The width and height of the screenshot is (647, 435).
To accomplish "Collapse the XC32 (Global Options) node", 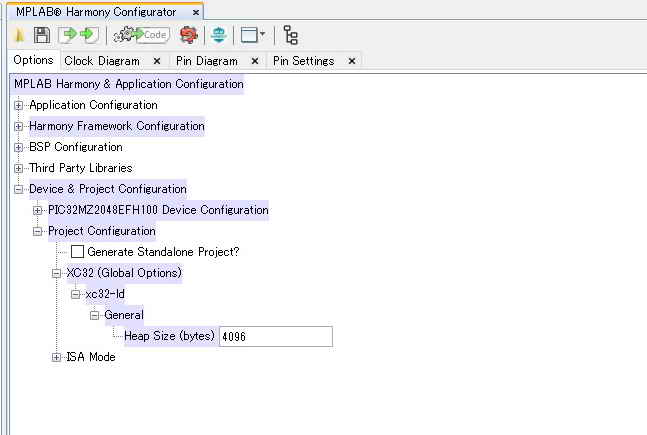I will [x=57, y=273].
